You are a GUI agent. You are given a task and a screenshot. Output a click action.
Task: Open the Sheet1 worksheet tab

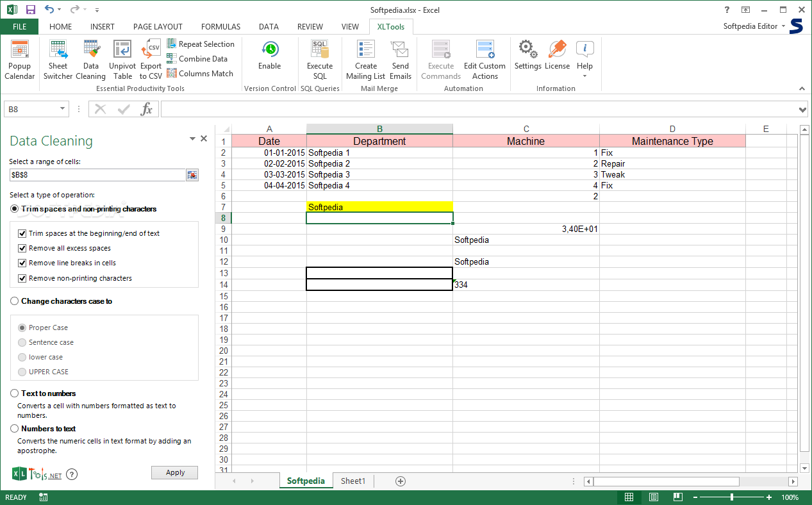353,481
